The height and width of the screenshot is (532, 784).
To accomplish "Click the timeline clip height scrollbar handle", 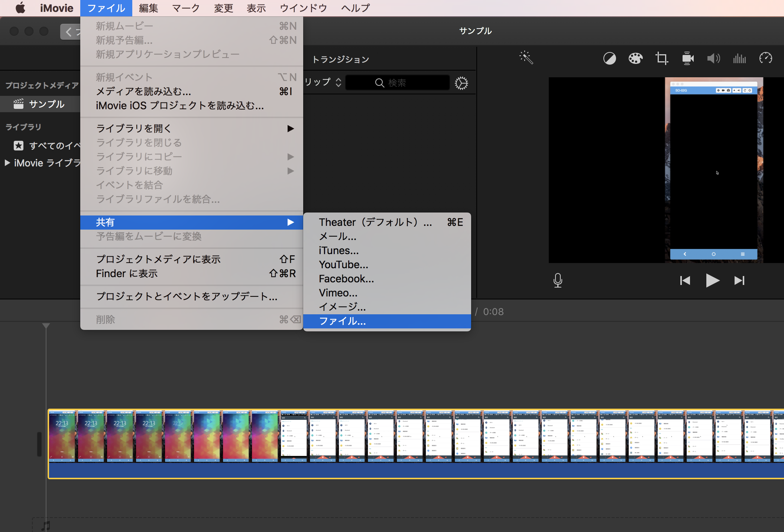I will point(39,444).
